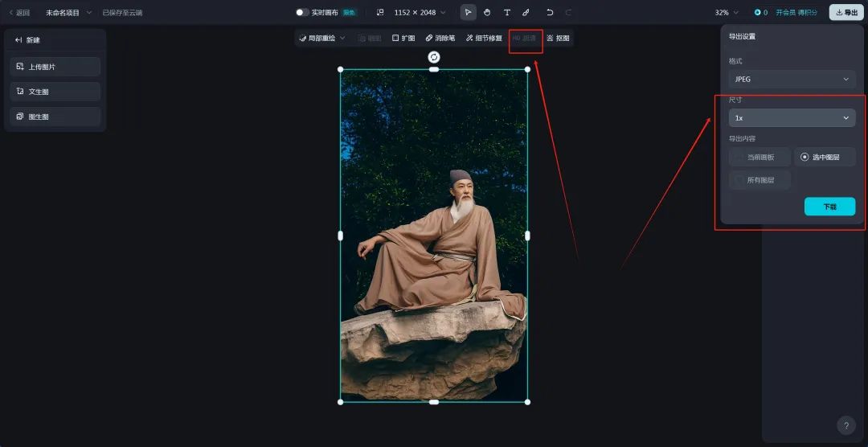The image size is (868, 447).
Task: Redo the undone action
Action: tap(568, 12)
